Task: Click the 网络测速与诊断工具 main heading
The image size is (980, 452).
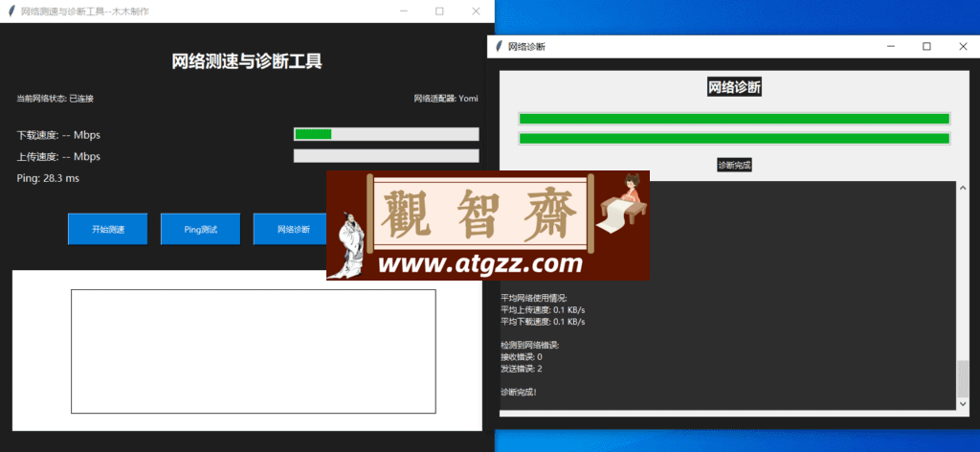Action: tap(247, 61)
